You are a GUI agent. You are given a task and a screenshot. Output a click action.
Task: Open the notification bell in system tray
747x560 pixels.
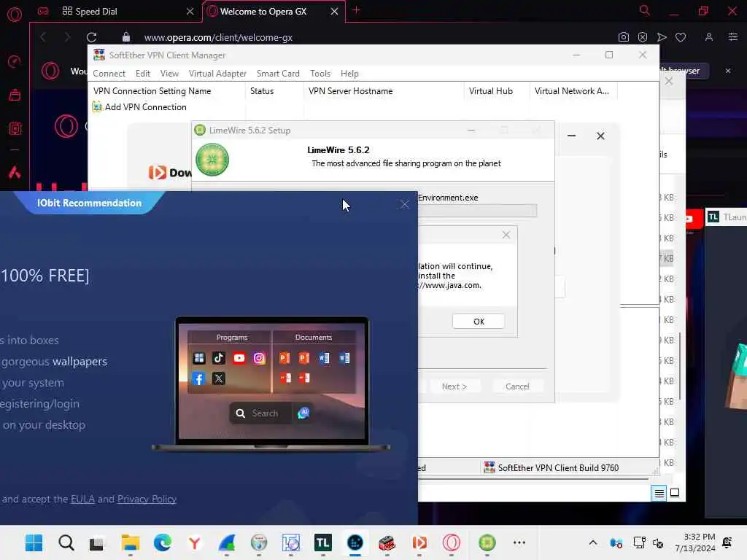727,542
